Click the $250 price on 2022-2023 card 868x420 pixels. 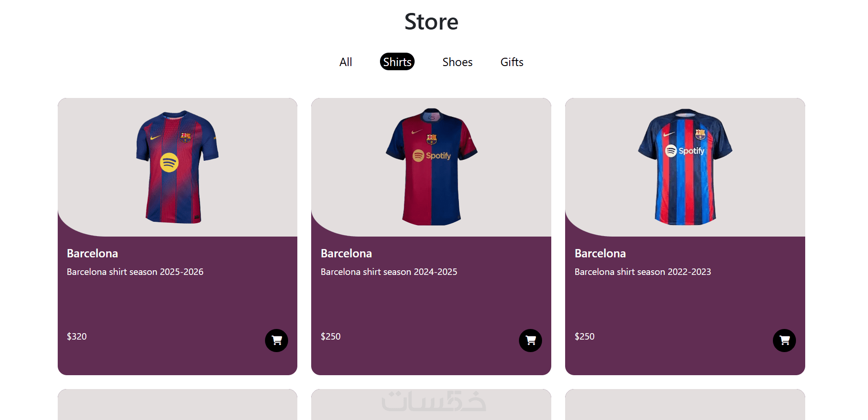[585, 336]
